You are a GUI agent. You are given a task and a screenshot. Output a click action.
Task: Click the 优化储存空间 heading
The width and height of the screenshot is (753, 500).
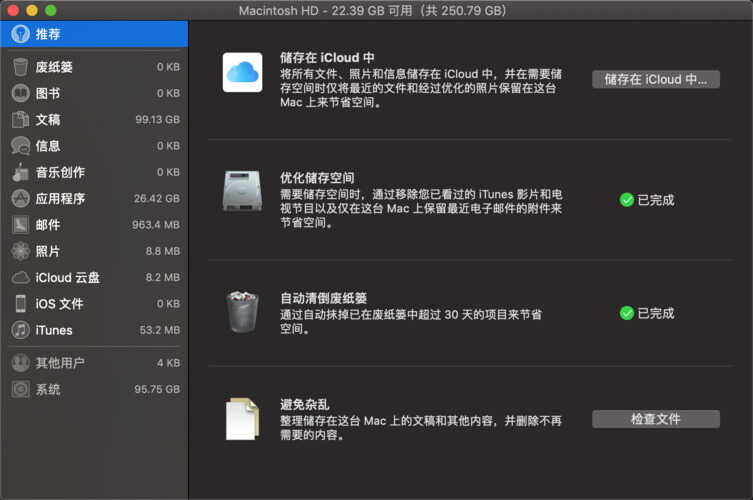pos(317,178)
